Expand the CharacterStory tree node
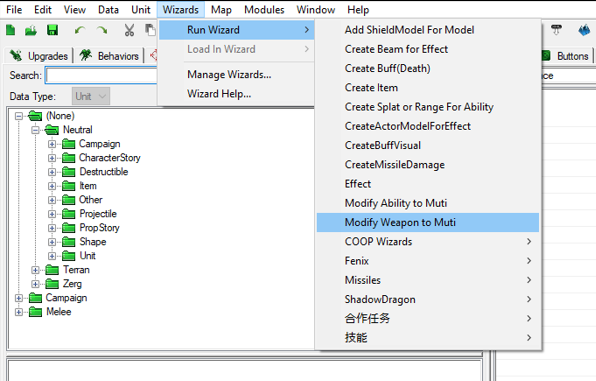The width and height of the screenshot is (596, 381). tap(52, 158)
